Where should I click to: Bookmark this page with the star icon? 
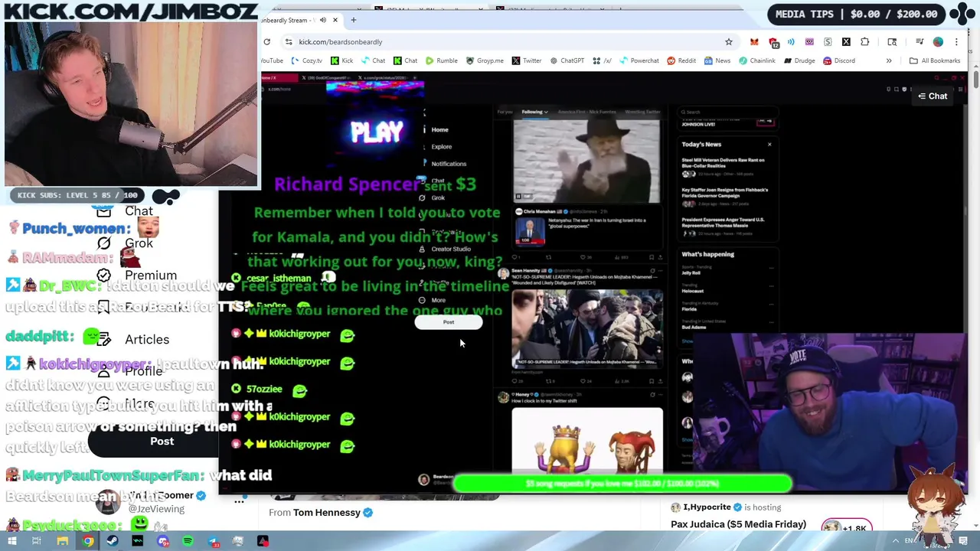coord(729,41)
